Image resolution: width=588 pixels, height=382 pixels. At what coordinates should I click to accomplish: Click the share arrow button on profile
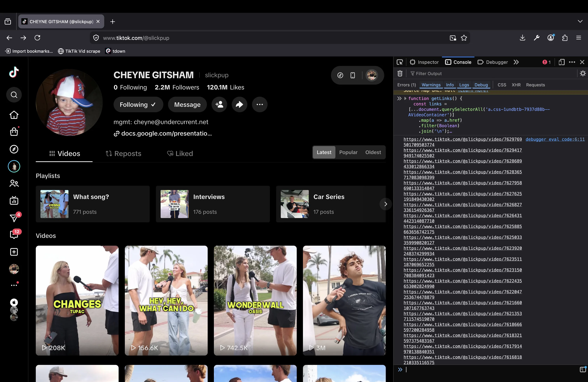point(239,104)
